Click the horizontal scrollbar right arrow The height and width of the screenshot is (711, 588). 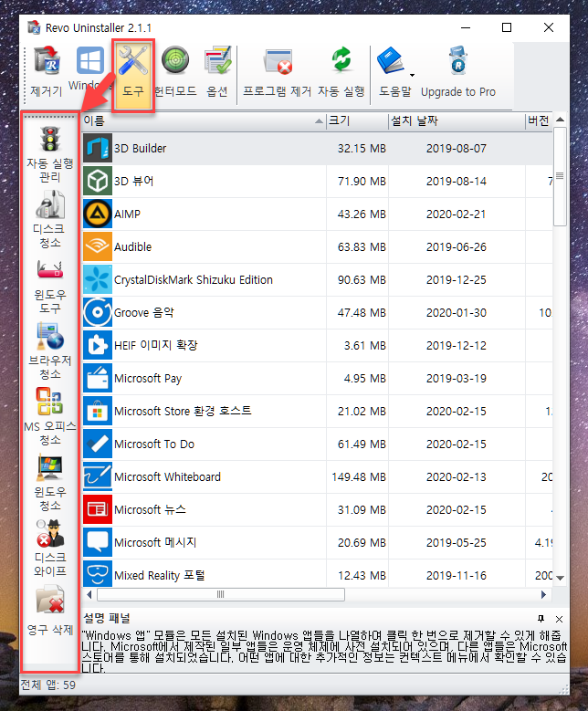point(544,594)
